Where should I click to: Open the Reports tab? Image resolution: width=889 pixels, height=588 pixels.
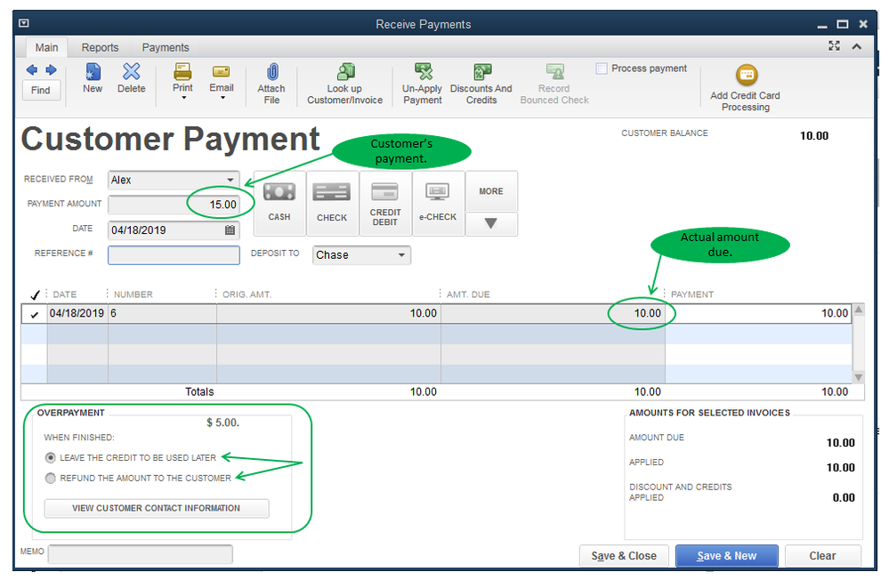tap(100, 48)
